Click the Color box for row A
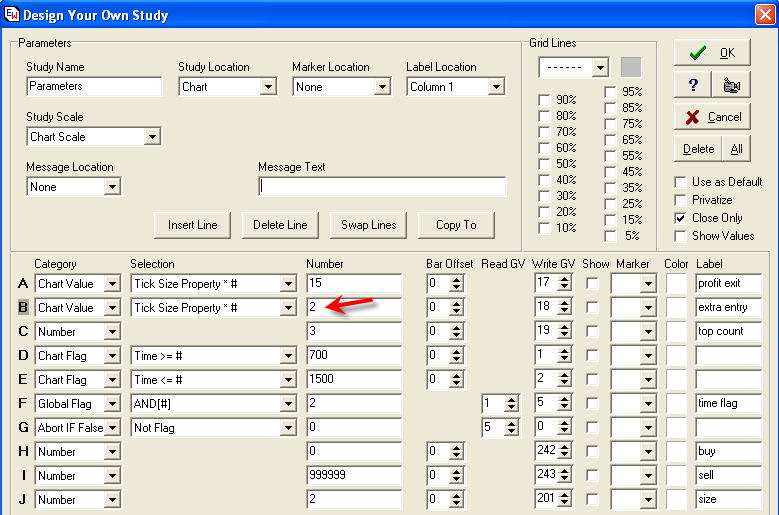The image size is (779, 515). coord(677,284)
